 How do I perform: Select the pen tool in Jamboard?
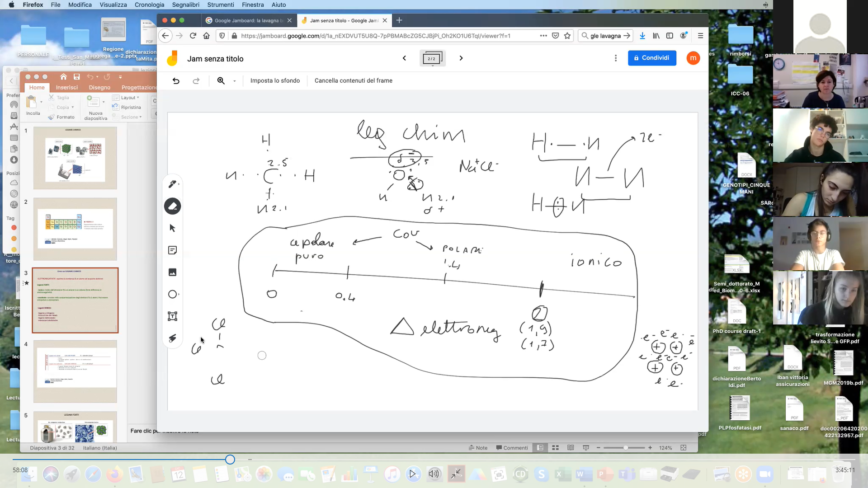click(x=172, y=184)
